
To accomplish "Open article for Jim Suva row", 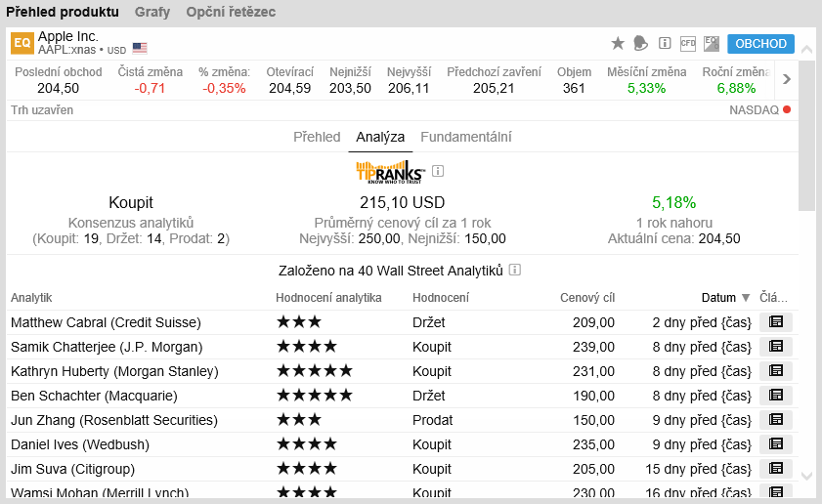I will click(776, 469).
